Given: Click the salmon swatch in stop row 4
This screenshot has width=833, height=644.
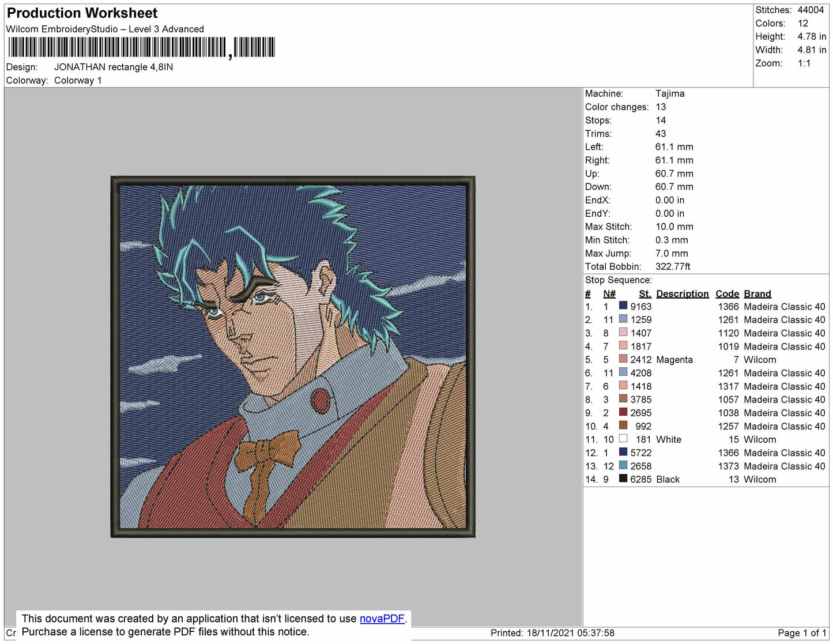Looking at the screenshot, I should 623,346.
